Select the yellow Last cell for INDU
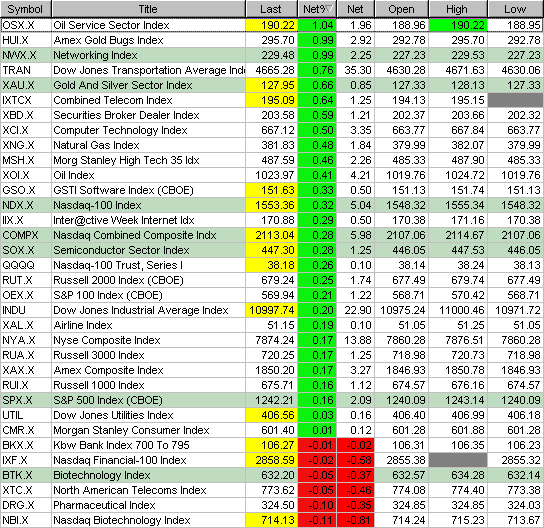This screenshot has height=528, width=544. (272, 310)
